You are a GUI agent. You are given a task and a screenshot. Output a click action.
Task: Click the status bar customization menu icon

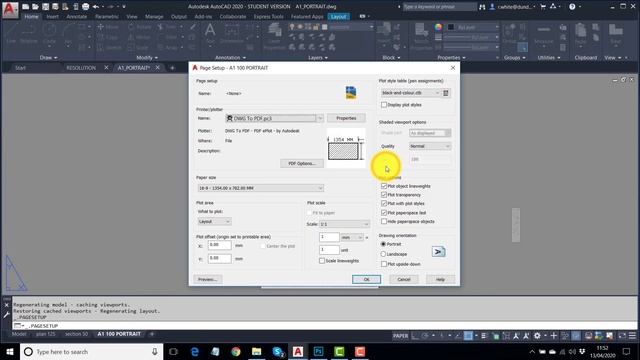632,336
